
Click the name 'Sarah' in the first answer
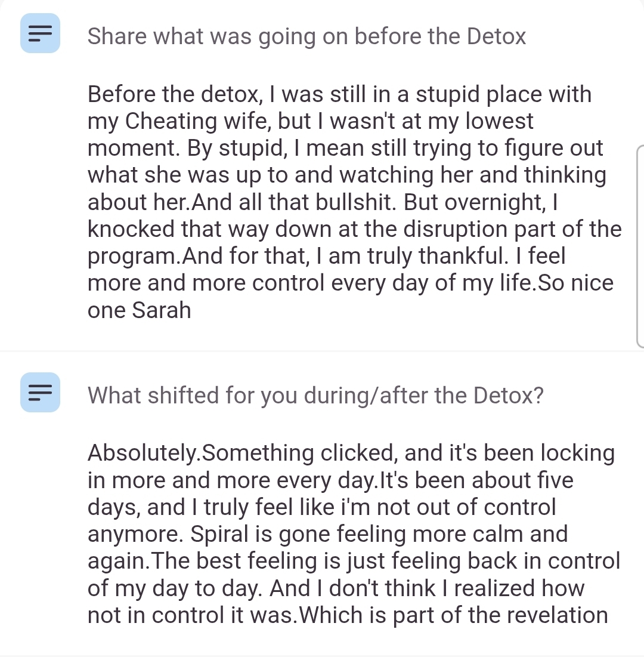click(x=162, y=310)
